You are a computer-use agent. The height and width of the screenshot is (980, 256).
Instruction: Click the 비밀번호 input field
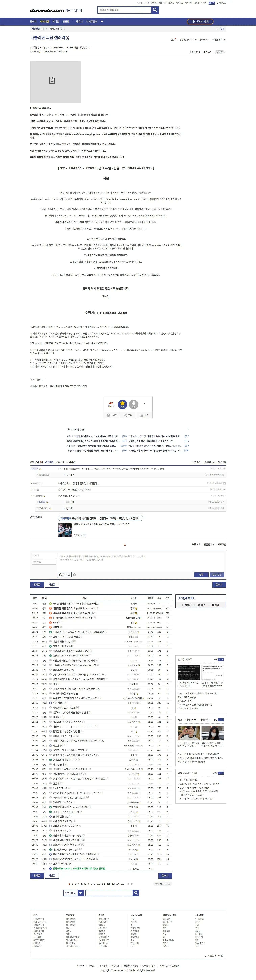click(44, 562)
